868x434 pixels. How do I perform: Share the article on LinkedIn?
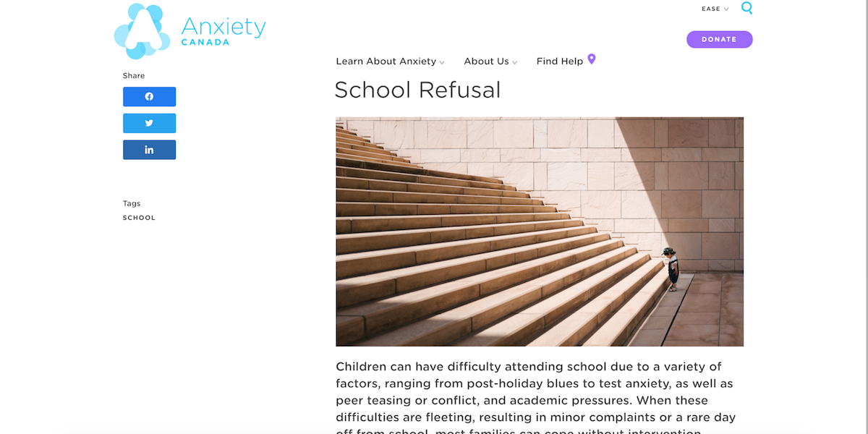click(x=149, y=150)
